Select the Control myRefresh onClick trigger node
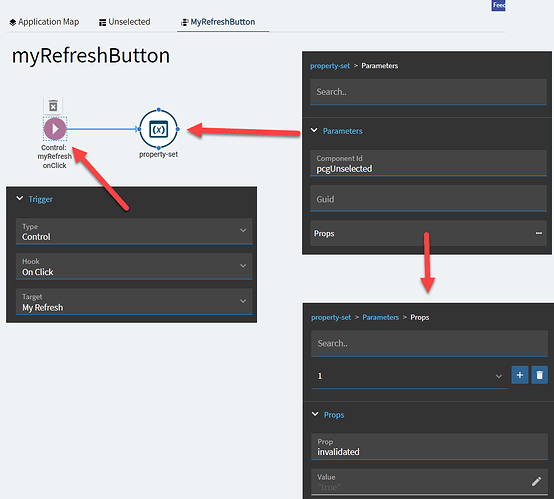The image size is (554, 499). pos(55,129)
